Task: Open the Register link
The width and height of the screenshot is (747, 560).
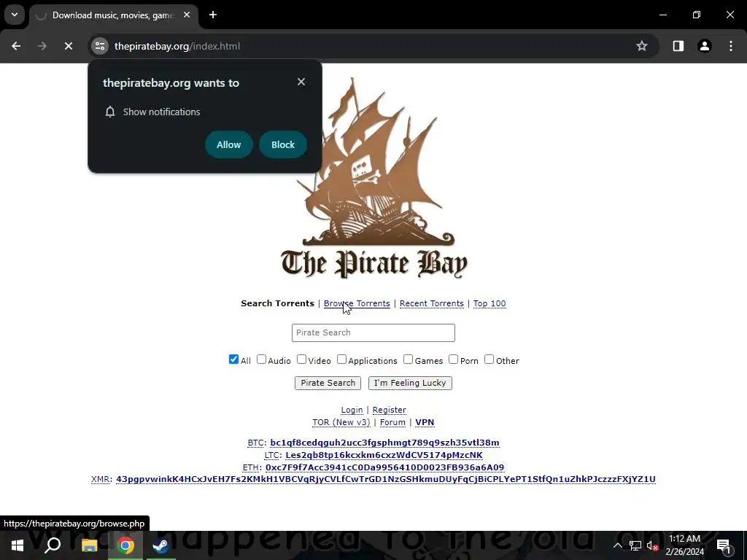Action: click(390, 410)
